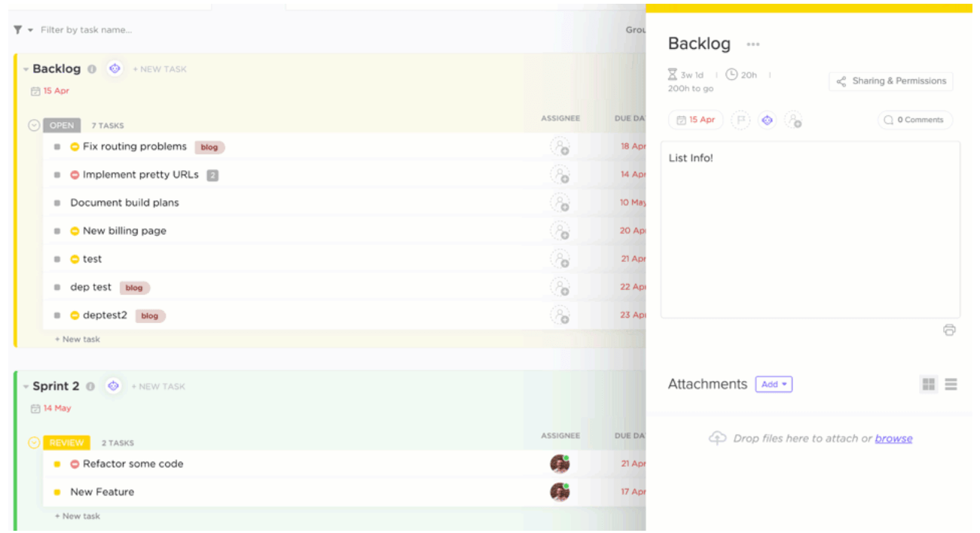
Task: Collapse the REVIEW status group
Action: click(34, 443)
